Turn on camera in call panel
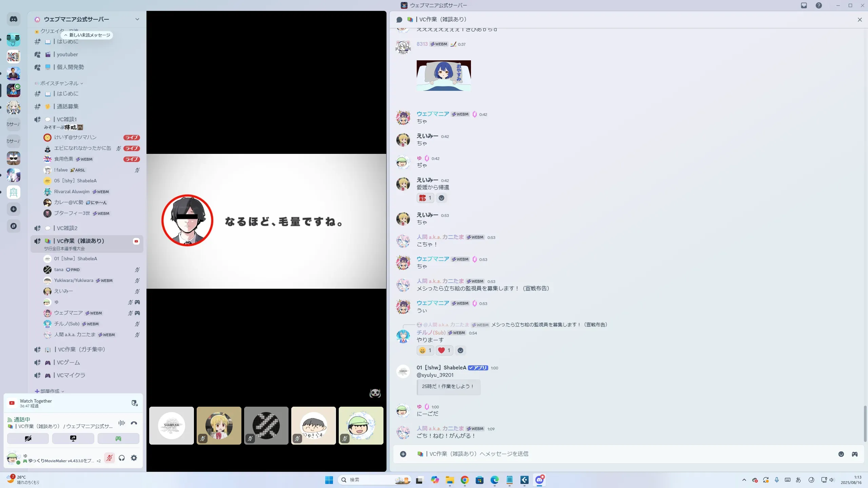Screen dimensions: 868x488 (x=28, y=439)
